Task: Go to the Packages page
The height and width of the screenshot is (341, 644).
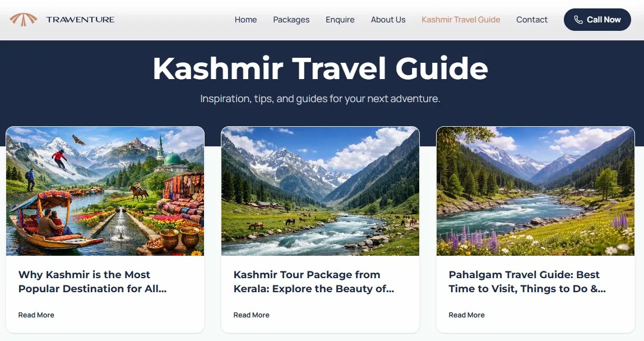Action: 291,20
